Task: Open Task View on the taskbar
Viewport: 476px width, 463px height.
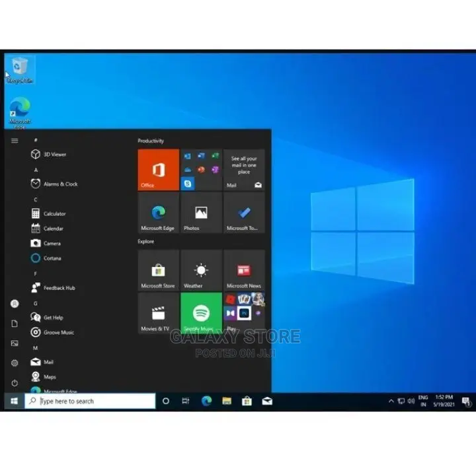Action: (x=186, y=401)
